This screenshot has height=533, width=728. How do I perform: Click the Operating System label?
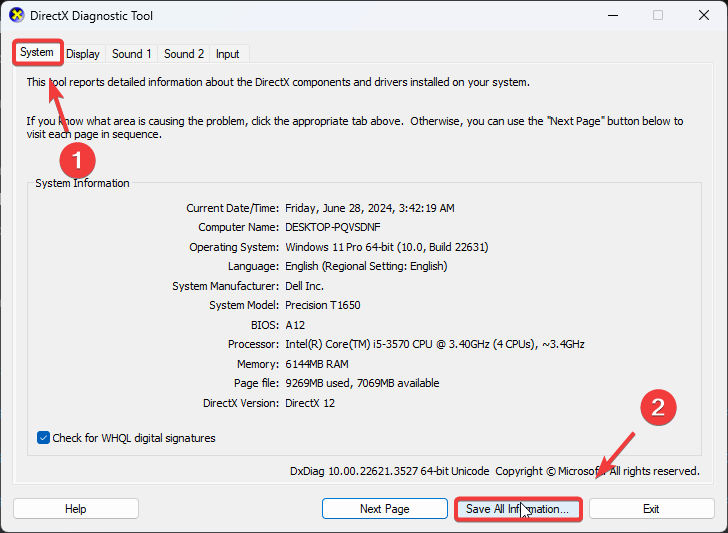[x=234, y=247]
